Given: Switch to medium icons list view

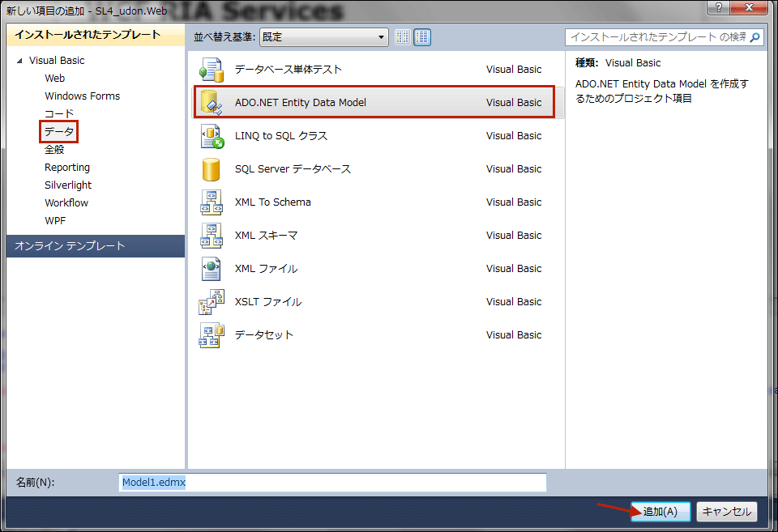Looking at the screenshot, I should [422, 37].
